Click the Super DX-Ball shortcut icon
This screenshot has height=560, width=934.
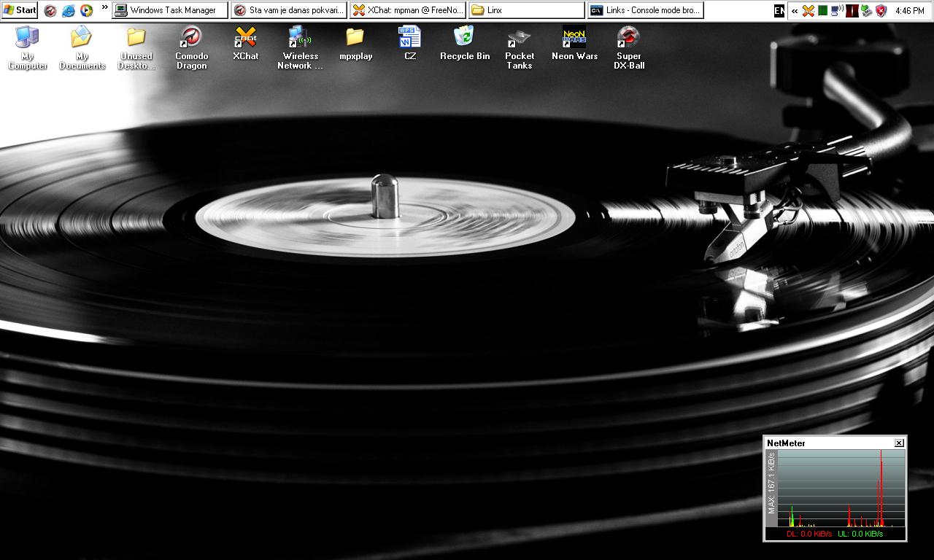point(628,38)
